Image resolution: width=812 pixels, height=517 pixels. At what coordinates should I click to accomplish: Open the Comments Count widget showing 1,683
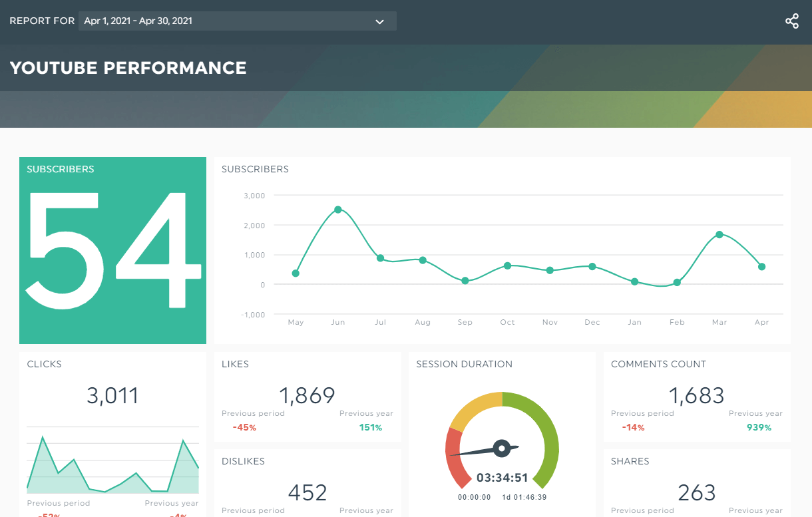[x=697, y=397]
